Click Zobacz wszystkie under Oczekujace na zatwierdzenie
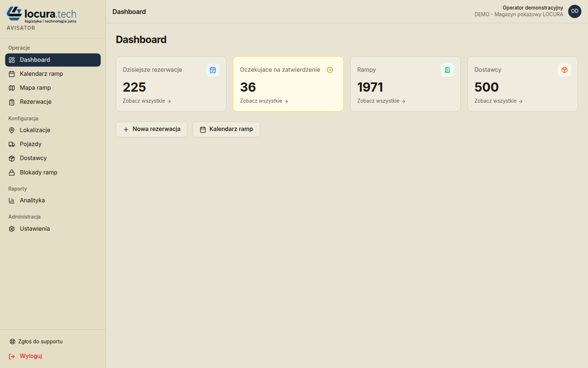Screen dimensions: 588x368 tap(264, 101)
